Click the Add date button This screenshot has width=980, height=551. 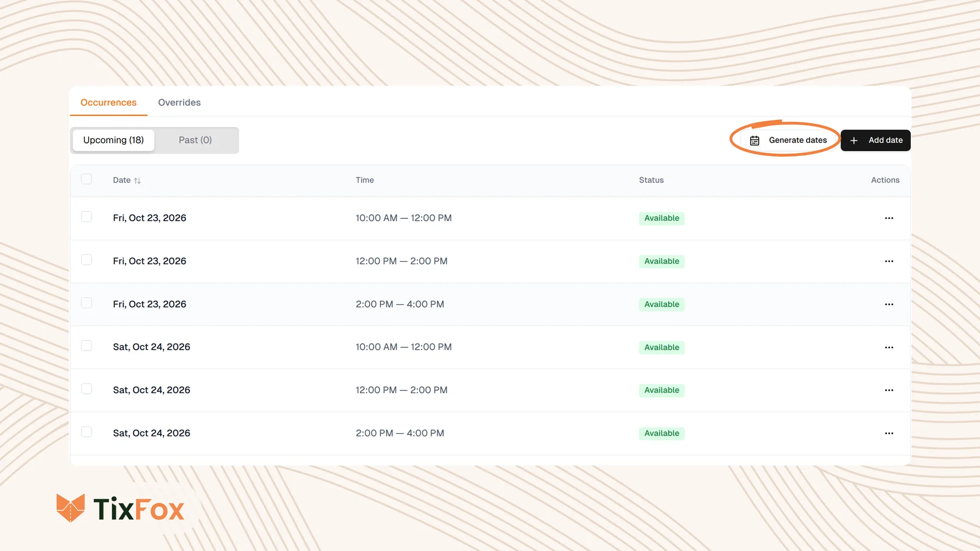[x=875, y=140]
